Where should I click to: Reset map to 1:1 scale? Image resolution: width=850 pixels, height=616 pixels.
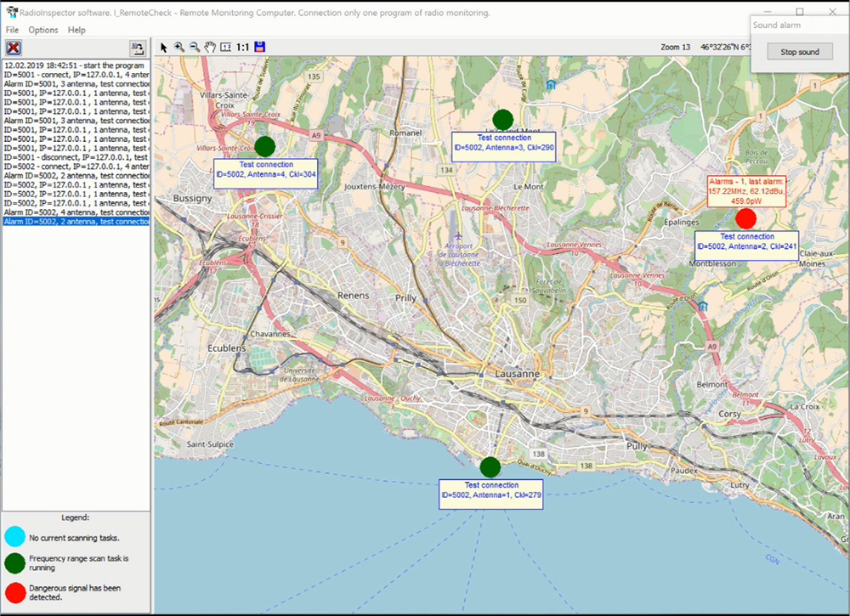[x=243, y=48]
